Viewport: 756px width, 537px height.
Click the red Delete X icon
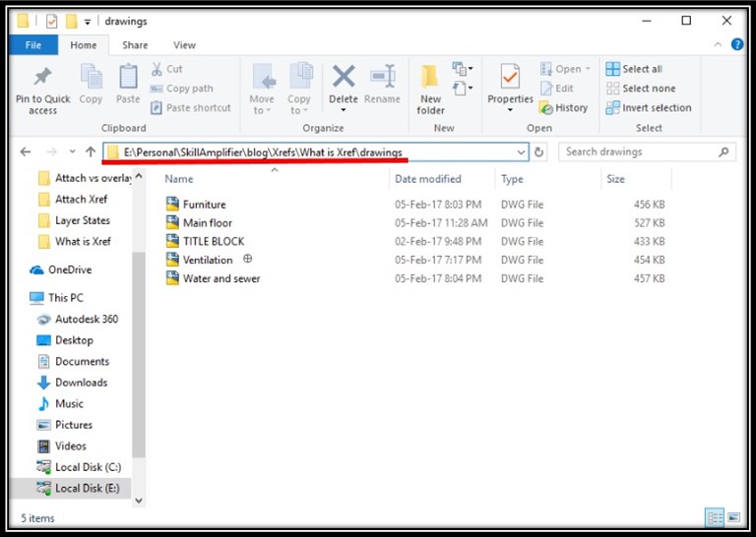(344, 77)
